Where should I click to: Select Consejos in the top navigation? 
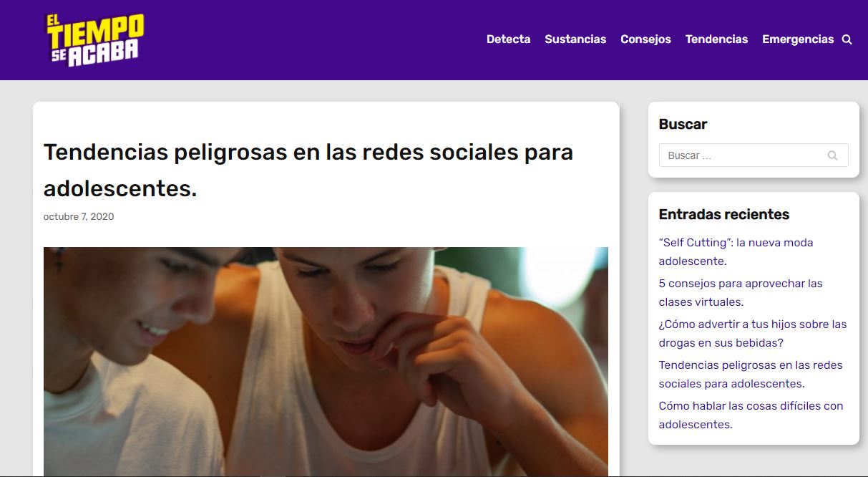coord(645,39)
